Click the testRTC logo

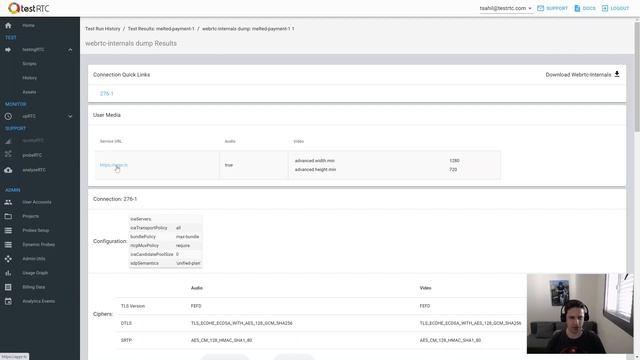click(29, 8)
